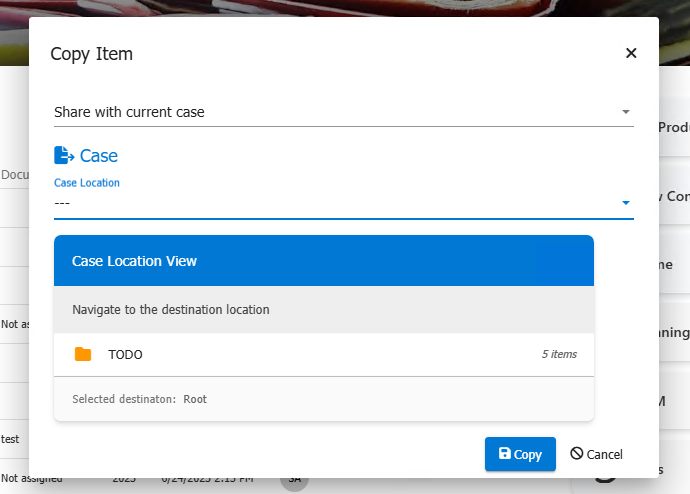This screenshot has height=494, width=690.
Task: Click the Copy Item dialog title
Action: [92, 54]
